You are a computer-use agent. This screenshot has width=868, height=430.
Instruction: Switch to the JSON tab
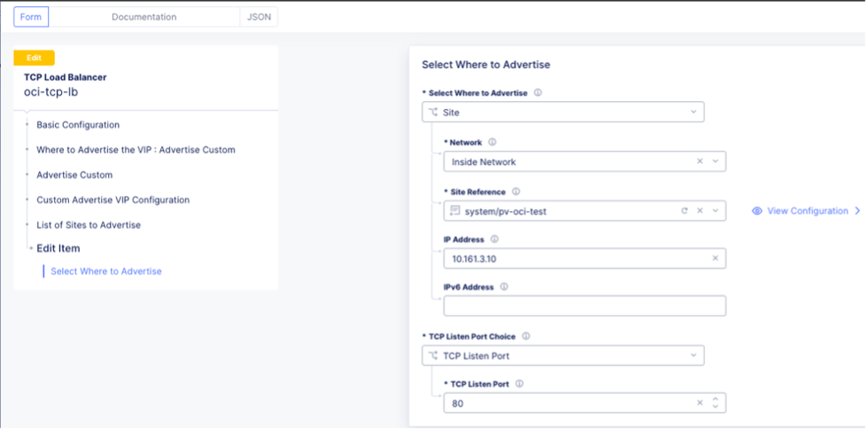pyautogui.click(x=259, y=17)
